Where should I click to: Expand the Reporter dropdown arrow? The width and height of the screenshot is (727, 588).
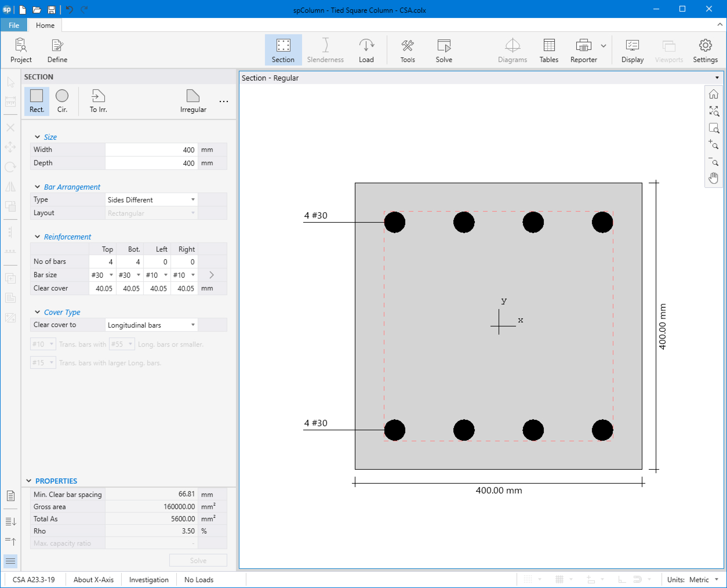(603, 46)
